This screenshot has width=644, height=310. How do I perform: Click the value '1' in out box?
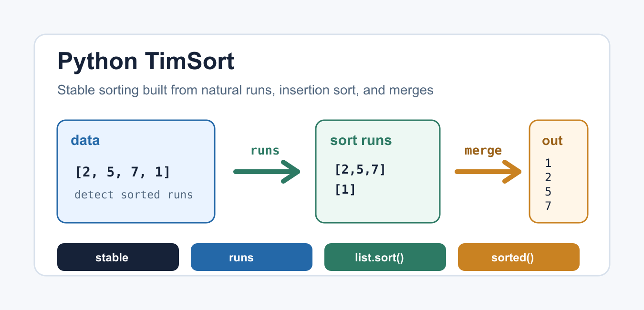click(x=548, y=163)
